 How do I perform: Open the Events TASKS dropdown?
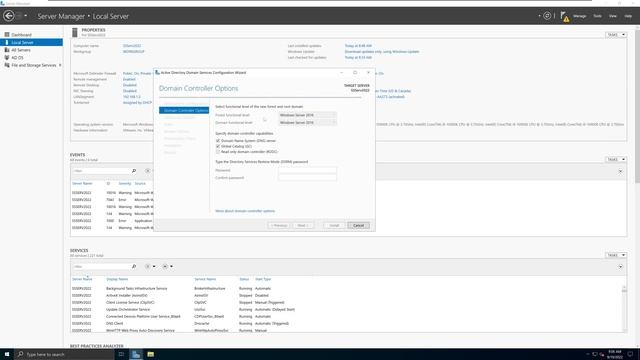click(616, 159)
